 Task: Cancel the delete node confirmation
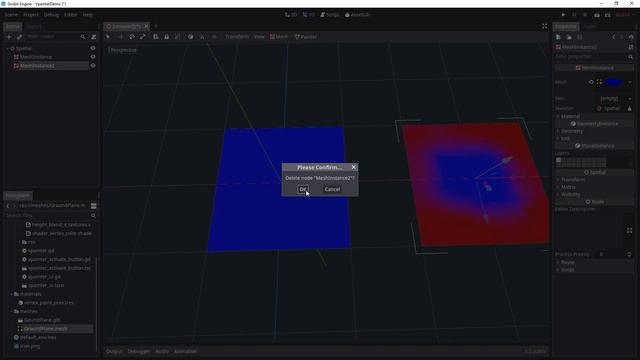[x=332, y=189]
